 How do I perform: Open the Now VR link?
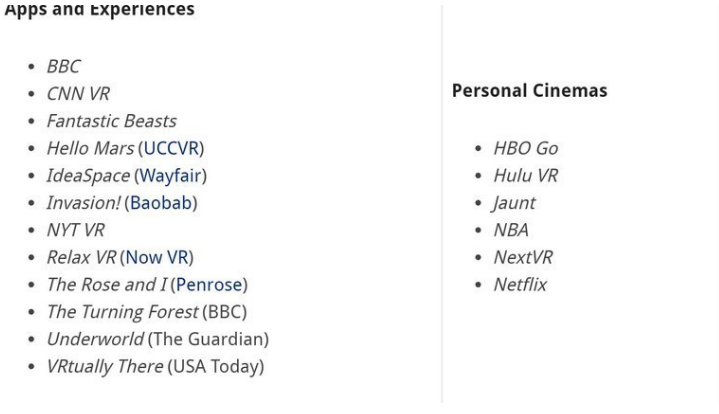(x=157, y=258)
